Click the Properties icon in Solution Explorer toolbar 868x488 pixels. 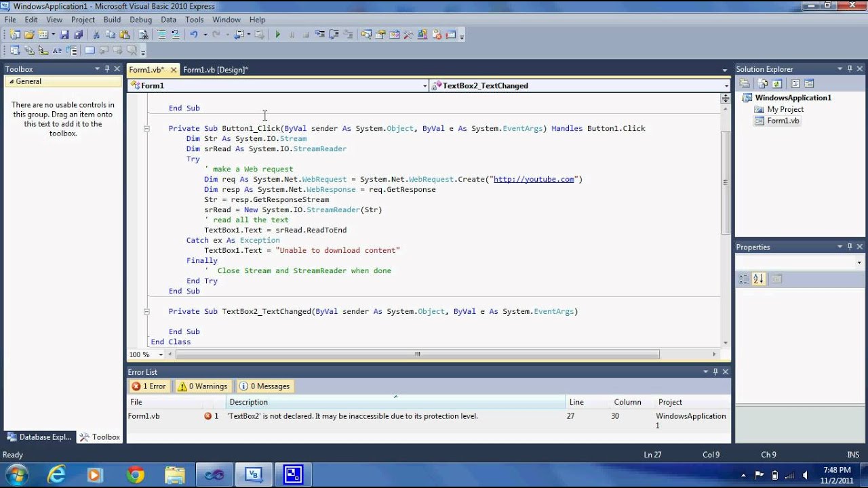[745, 83]
